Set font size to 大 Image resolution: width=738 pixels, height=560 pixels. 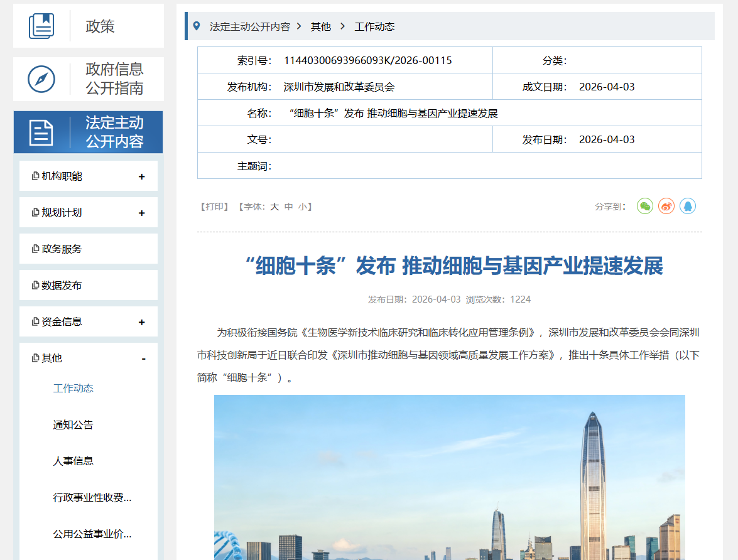tap(274, 207)
